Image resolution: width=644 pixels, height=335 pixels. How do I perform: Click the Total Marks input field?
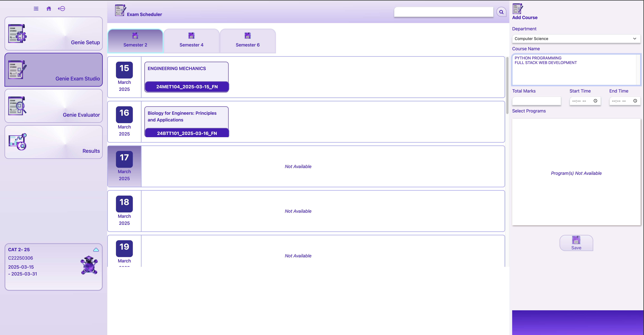click(x=536, y=101)
